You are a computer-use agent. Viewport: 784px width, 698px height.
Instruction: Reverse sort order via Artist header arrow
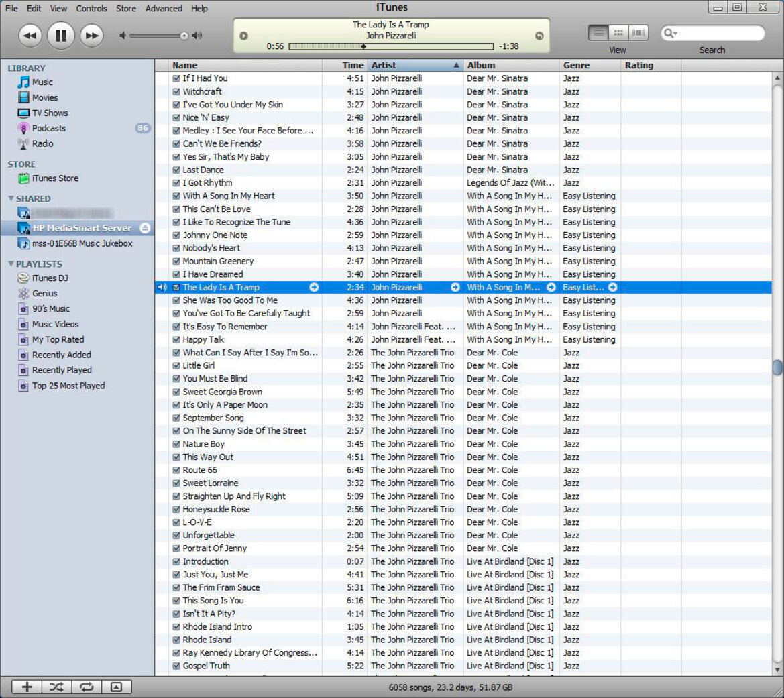(x=456, y=66)
